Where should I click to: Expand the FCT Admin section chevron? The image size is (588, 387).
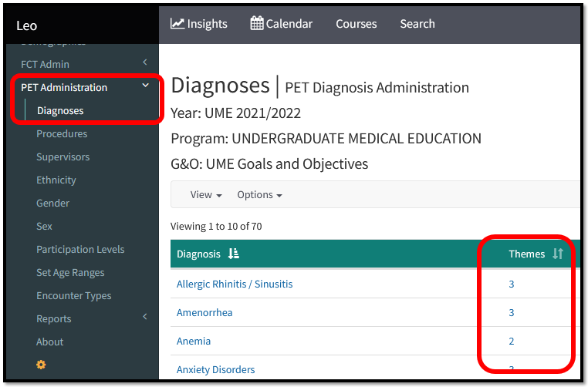145,62
